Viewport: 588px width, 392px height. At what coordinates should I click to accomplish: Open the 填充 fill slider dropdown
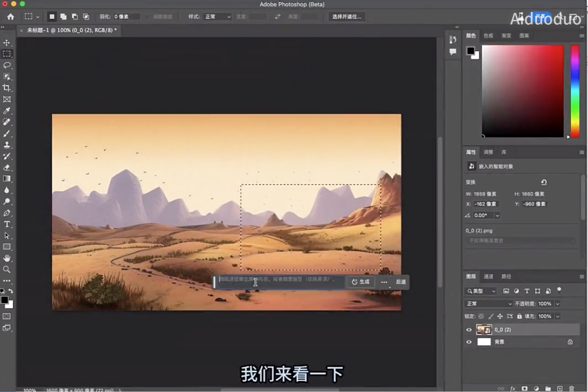tap(558, 316)
